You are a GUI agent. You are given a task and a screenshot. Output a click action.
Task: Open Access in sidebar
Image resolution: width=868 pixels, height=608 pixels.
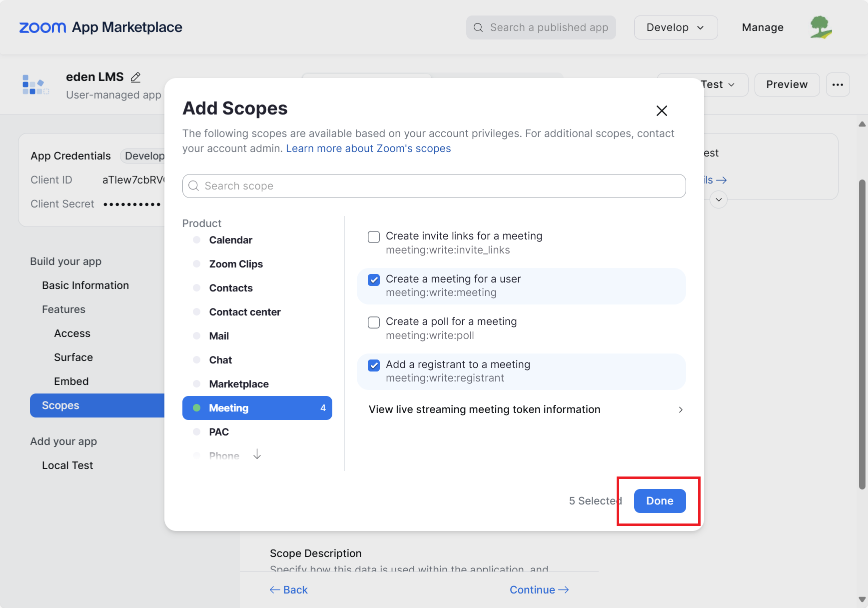point(72,333)
